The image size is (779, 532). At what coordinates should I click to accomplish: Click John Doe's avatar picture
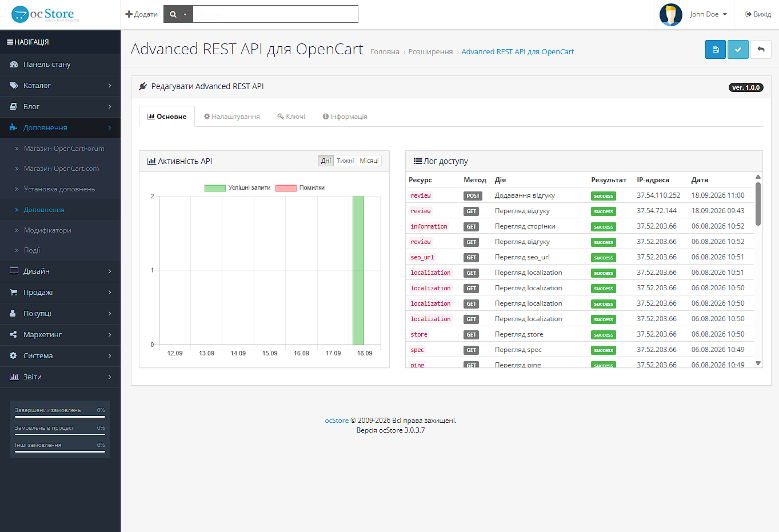click(x=671, y=15)
